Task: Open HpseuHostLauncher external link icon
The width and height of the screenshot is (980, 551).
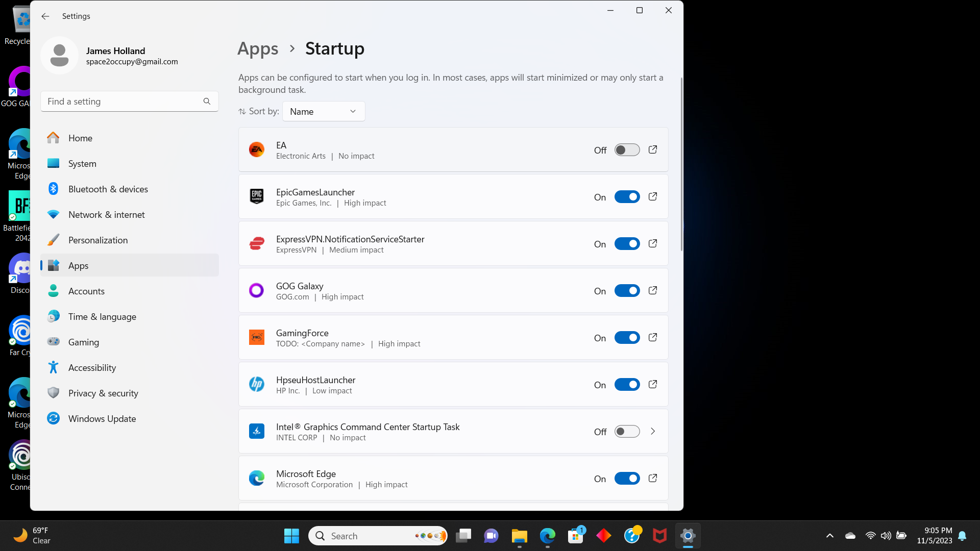Action: [x=652, y=384]
